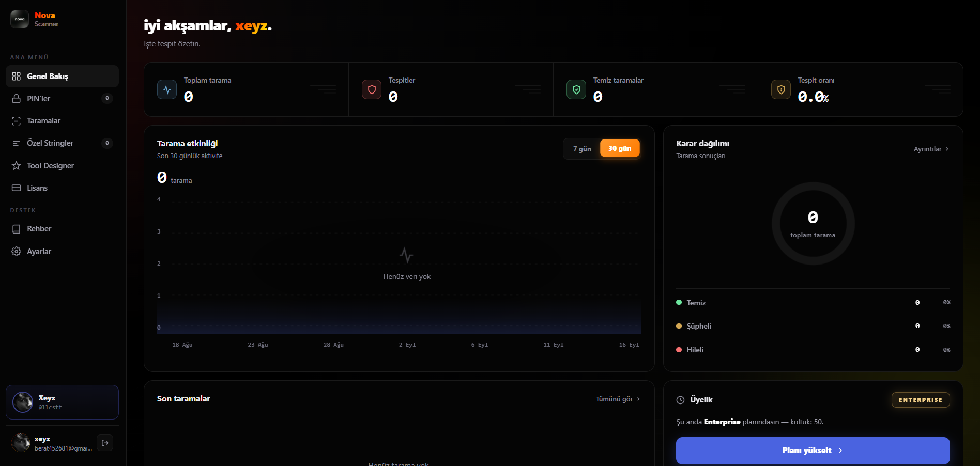Open Genel Bakış grid icon in sidebar
The width and height of the screenshot is (980, 466).
point(17,76)
